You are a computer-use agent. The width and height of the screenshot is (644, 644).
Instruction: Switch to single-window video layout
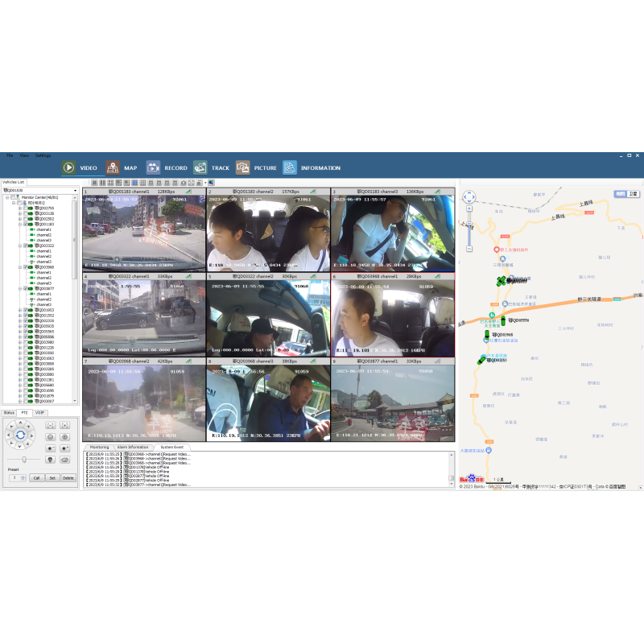(x=95, y=183)
